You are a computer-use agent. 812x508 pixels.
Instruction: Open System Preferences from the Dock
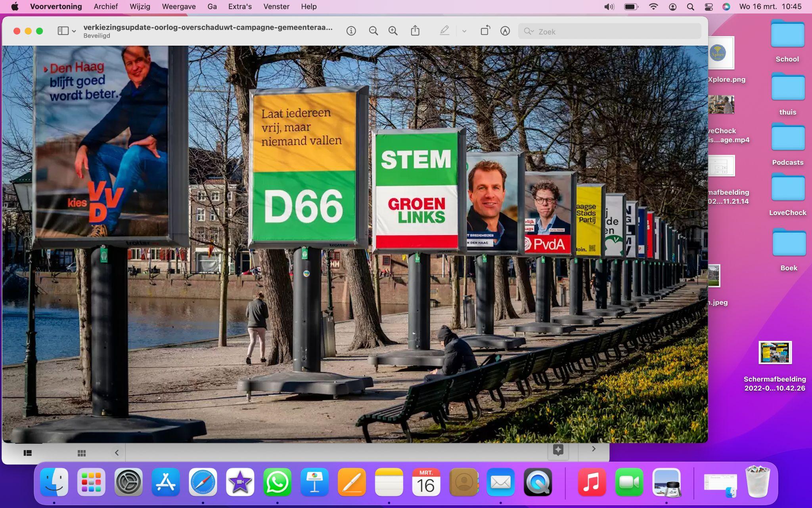(128, 482)
